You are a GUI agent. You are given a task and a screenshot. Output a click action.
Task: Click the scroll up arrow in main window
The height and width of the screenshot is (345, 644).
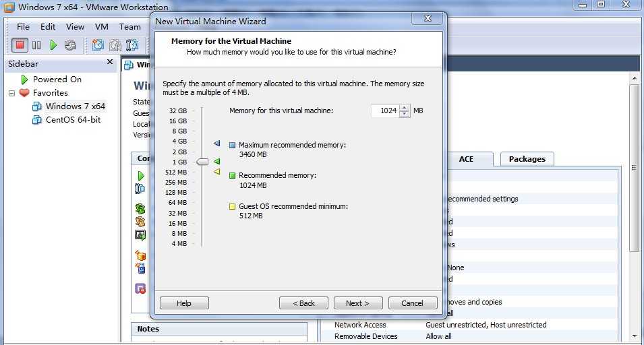click(x=634, y=78)
